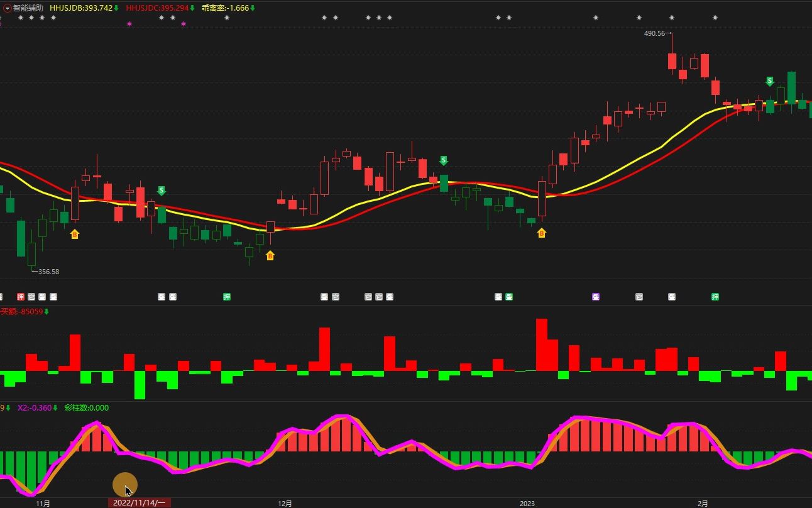Click the 彩柱数:0.000 indicator value
The image size is (812, 508).
point(87,407)
